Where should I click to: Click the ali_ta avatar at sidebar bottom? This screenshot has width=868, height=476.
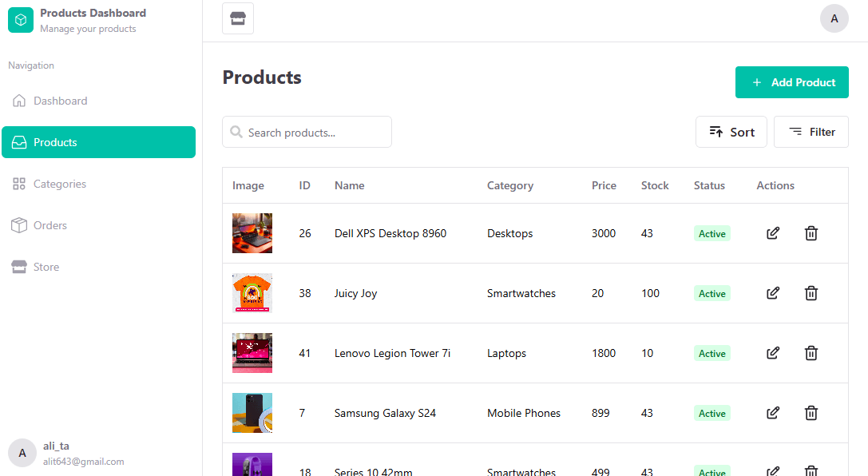tap(22, 454)
